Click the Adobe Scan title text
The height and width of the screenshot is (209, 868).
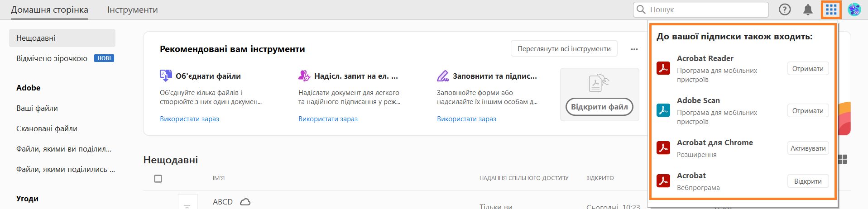[698, 100]
